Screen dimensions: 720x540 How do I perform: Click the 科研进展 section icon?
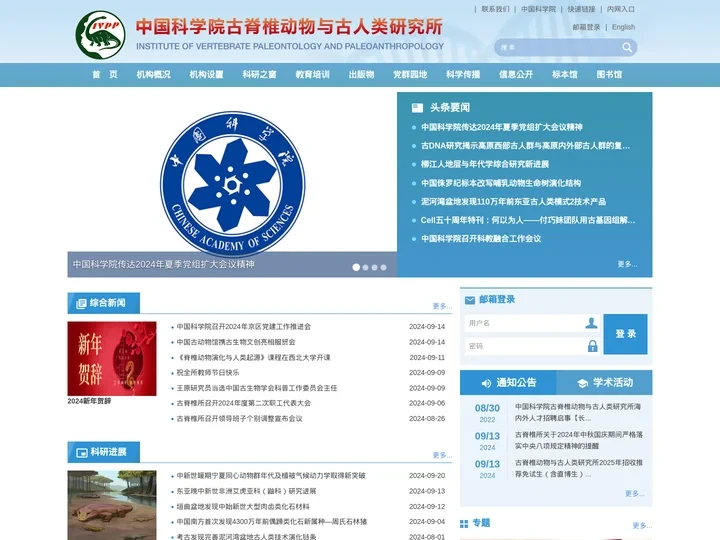point(82,453)
